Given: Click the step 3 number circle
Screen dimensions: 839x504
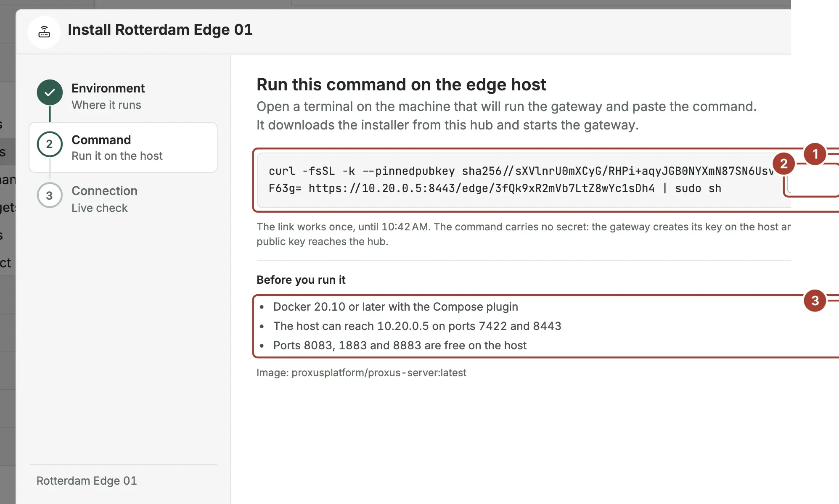Looking at the screenshot, I should [50, 195].
